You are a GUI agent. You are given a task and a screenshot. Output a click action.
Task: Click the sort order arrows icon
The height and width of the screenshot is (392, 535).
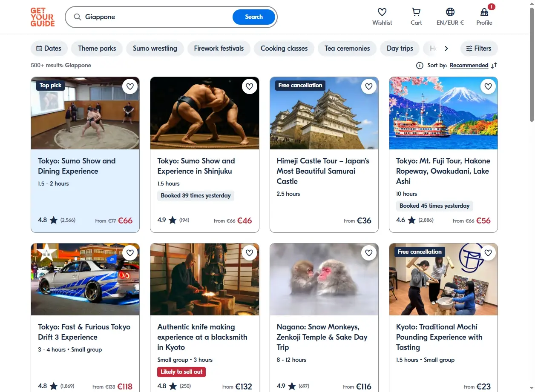pyautogui.click(x=494, y=66)
